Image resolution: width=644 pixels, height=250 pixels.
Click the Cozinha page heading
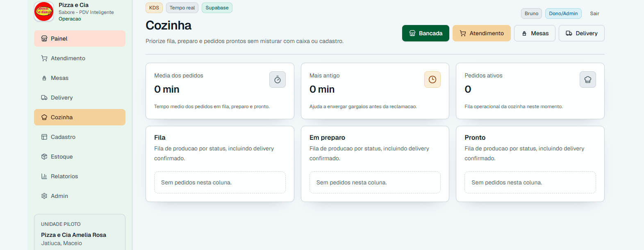[x=168, y=25]
